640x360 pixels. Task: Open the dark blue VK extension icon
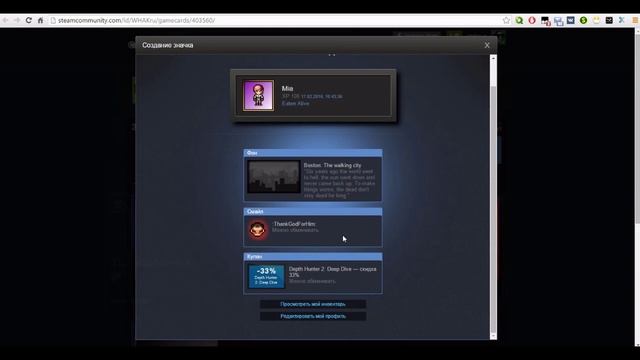click(571, 20)
